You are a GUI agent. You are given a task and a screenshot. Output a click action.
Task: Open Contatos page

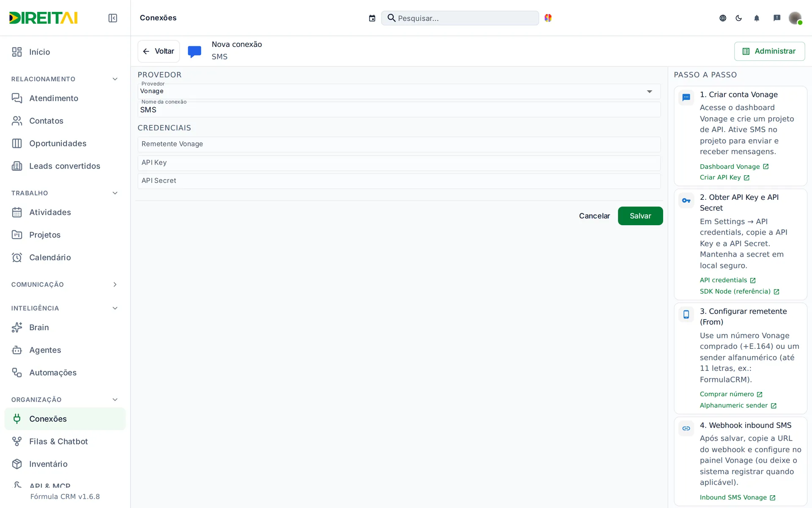pyautogui.click(x=65, y=121)
